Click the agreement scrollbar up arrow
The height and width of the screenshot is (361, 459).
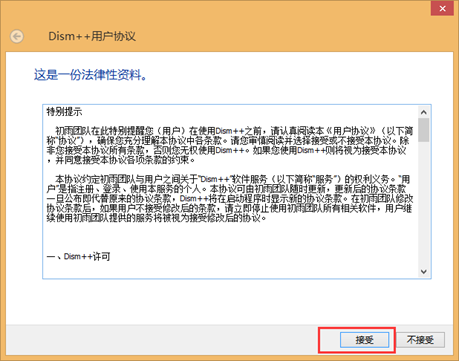pos(424,112)
